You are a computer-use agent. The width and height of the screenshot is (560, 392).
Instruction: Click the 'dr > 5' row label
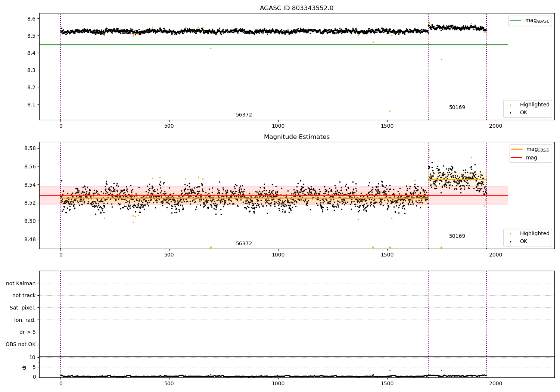click(x=28, y=332)
